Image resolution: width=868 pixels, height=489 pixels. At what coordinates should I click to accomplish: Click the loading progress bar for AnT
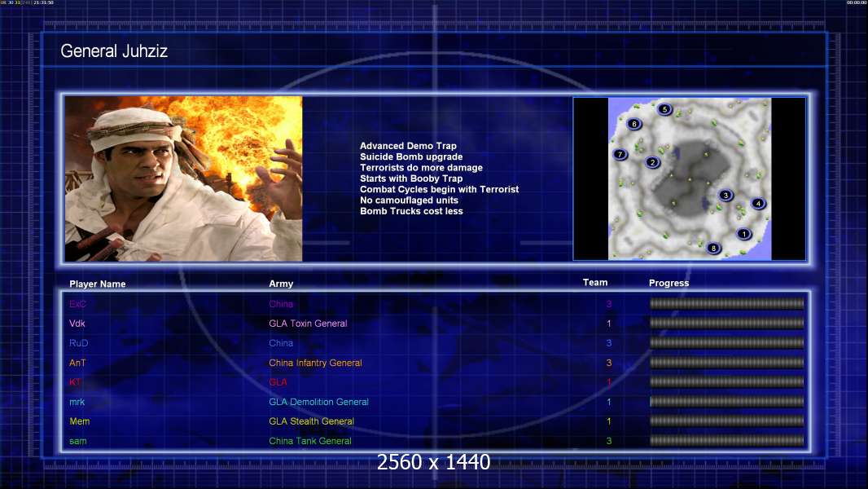tap(726, 362)
